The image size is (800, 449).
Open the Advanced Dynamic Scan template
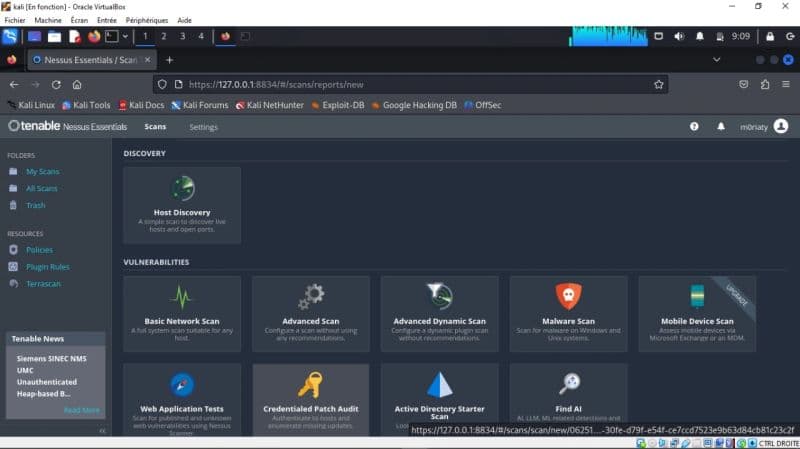tap(439, 314)
